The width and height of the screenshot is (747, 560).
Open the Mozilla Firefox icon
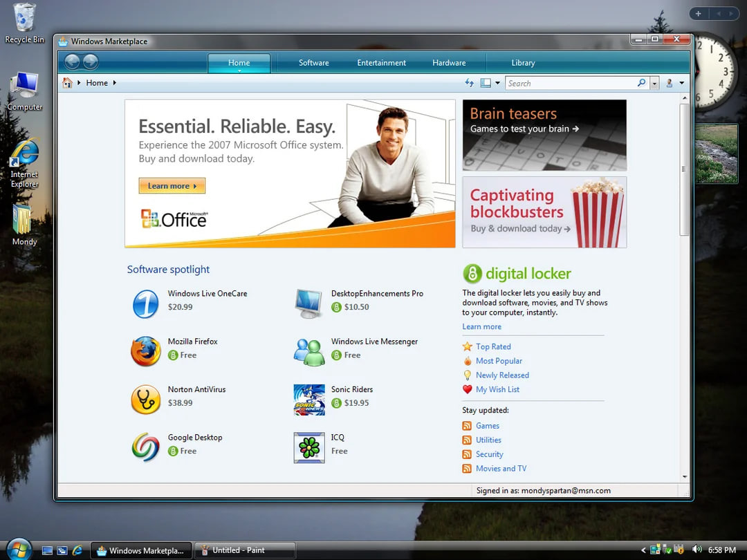point(146,351)
